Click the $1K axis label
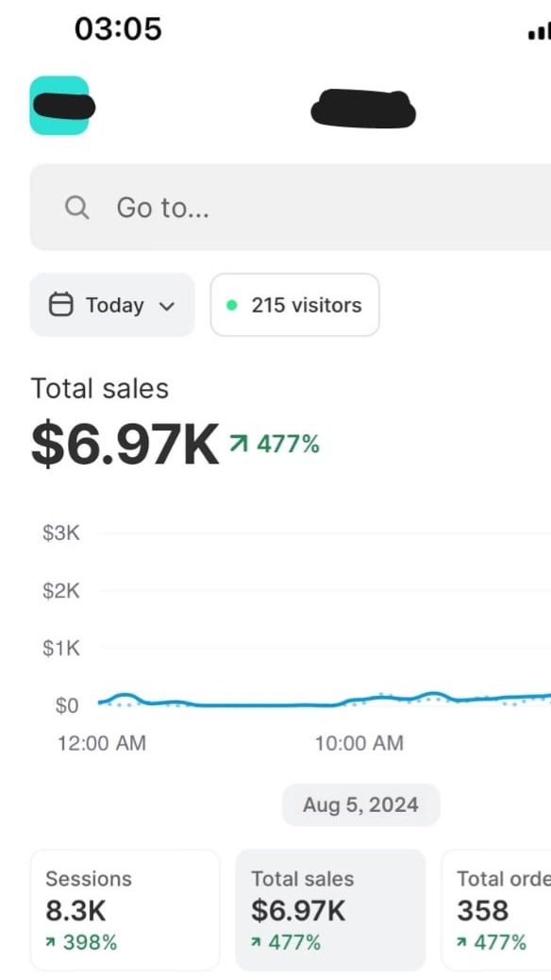The width and height of the screenshot is (551, 980). pos(61,648)
